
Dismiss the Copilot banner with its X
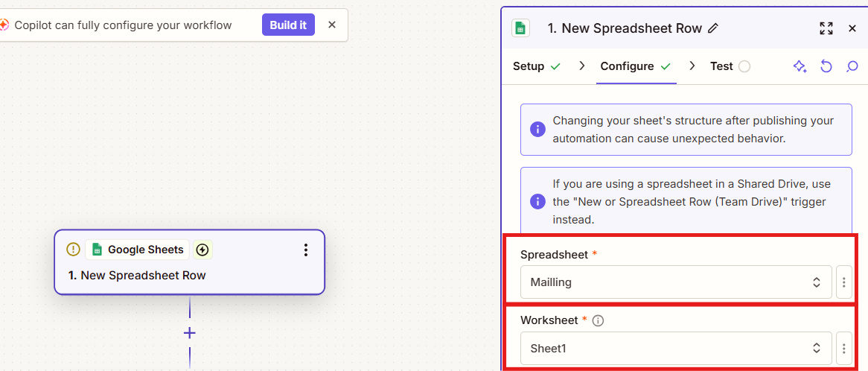[x=331, y=25]
